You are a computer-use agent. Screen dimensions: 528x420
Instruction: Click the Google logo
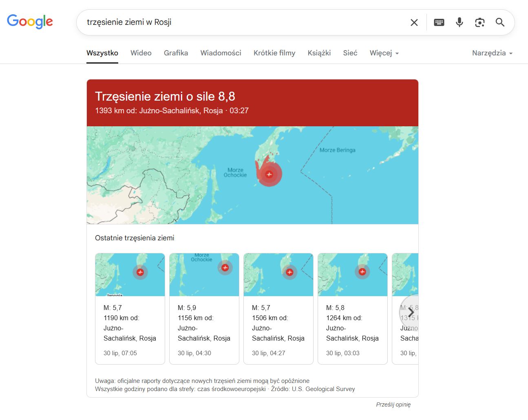30,21
